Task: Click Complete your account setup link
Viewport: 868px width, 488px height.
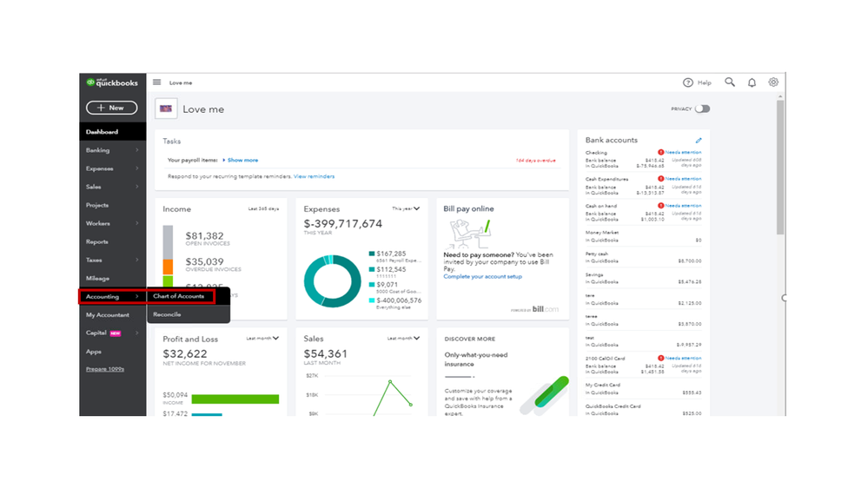Action: point(483,277)
